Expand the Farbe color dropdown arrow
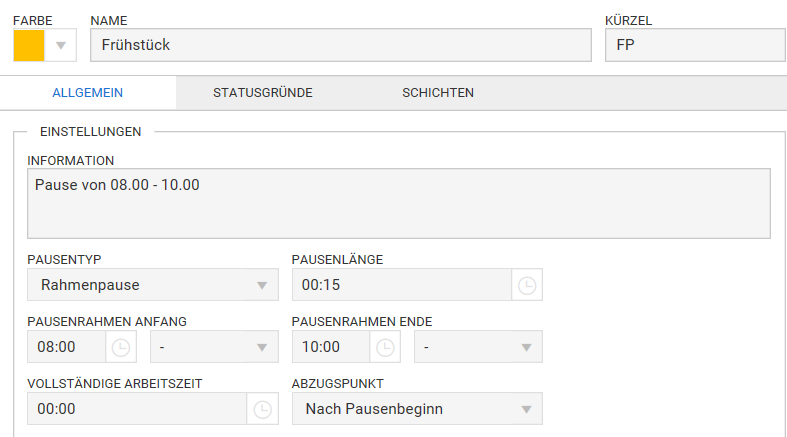787x437 pixels. coord(61,45)
